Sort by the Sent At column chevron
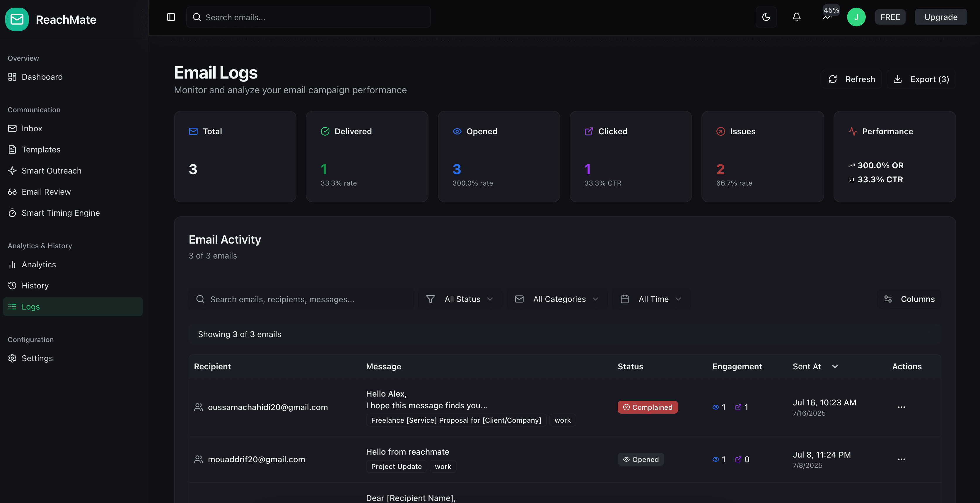 pyautogui.click(x=835, y=367)
